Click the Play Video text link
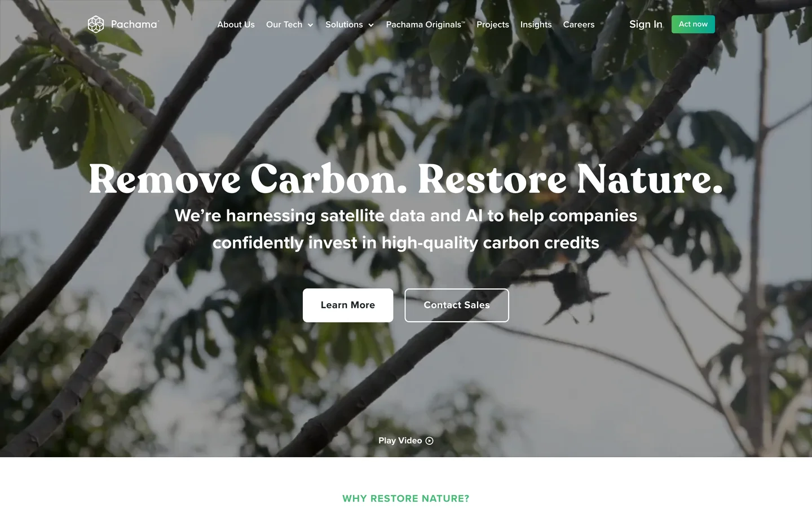Viewport: 812px width, 508px height. [400, 441]
